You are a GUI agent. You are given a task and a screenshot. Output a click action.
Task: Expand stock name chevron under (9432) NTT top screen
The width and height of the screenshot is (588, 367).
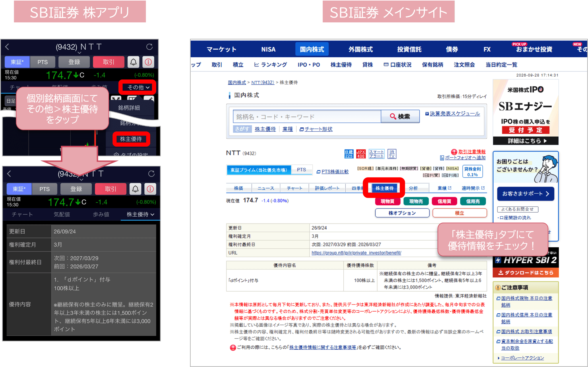click(80, 53)
